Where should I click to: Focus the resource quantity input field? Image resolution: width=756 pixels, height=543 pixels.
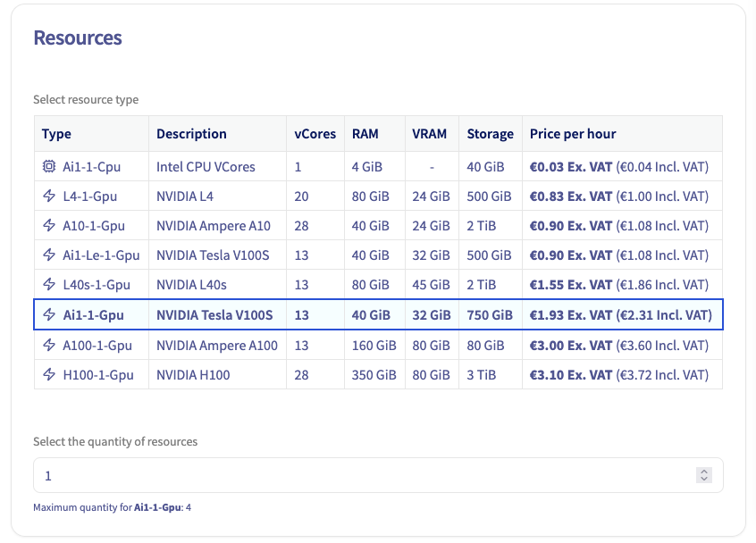357,476
